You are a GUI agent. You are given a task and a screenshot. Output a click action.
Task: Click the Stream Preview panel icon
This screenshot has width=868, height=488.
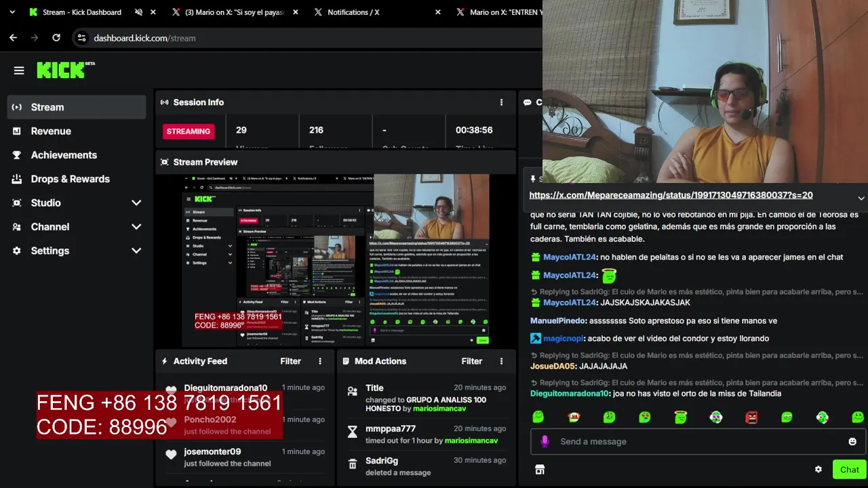click(x=164, y=162)
